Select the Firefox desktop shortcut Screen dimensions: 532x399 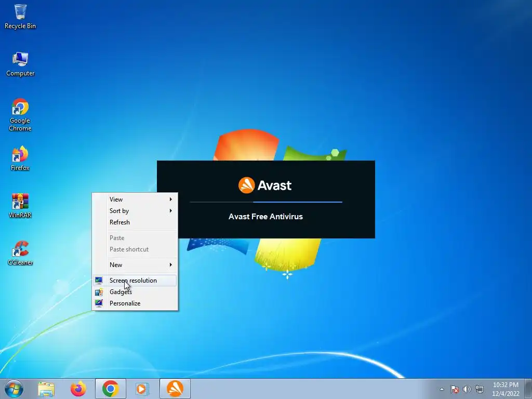[20, 158]
